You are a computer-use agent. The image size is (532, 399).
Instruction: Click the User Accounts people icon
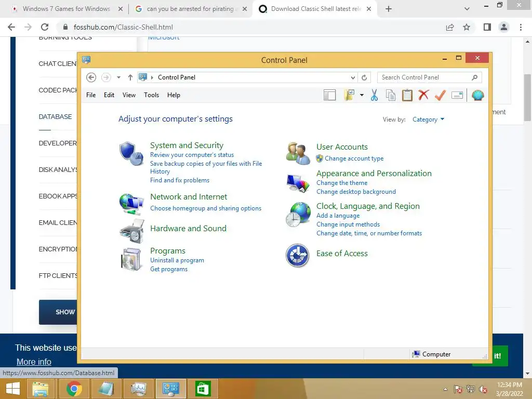click(x=298, y=153)
